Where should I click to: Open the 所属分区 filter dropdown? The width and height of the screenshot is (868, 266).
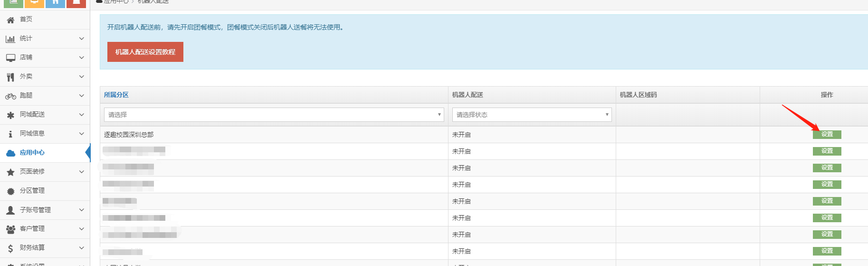[x=274, y=115]
